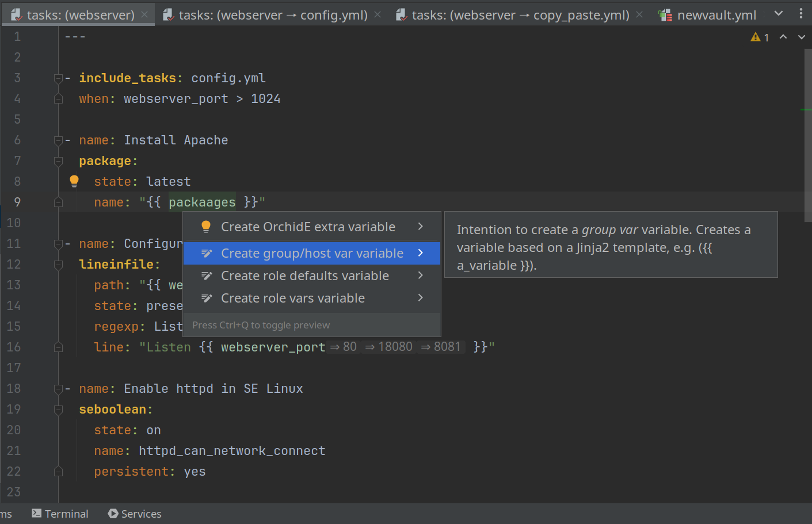Screen dimensions: 812x524
Task: Click lightbulb icon beside Create OrchidE extra variable
Action: pos(206,227)
